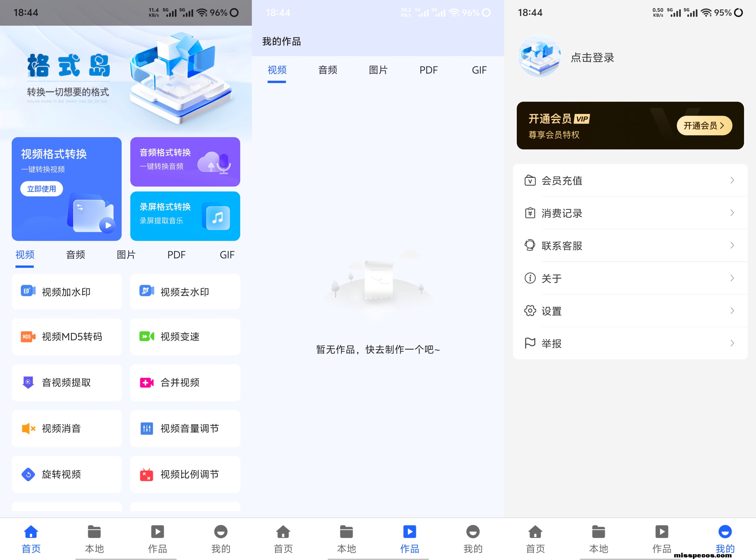Select the 视频MD5转码 tool
The height and width of the screenshot is (560, 756).
tap(67, 337)
